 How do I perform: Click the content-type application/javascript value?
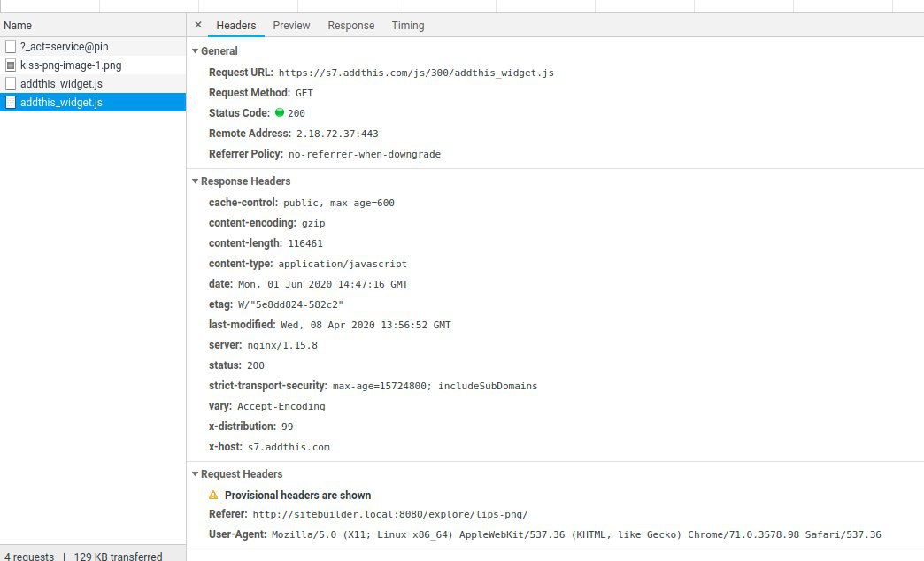point(343,264)
